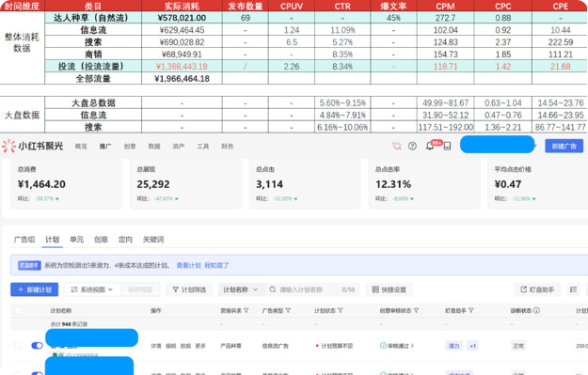
Task: Open 推广 in top navigation
Action: [x=105, y=146]
